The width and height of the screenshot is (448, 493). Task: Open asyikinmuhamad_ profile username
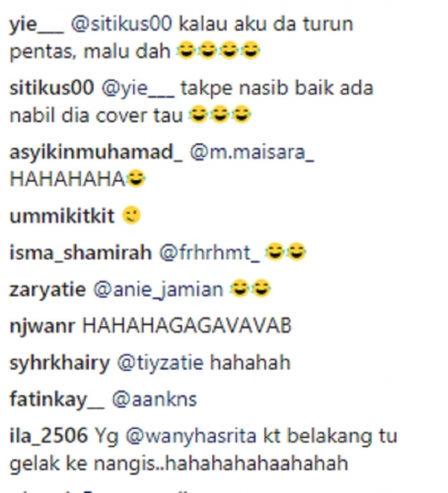(96, 153)
